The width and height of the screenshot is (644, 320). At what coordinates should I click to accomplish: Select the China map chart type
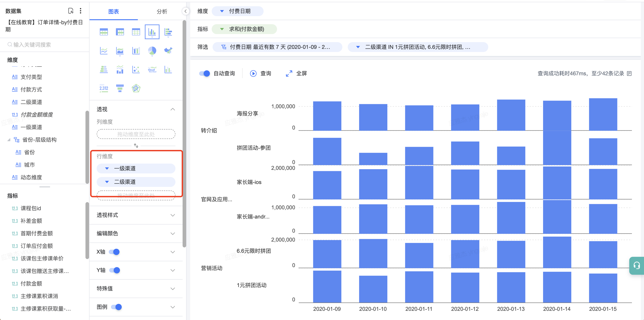168,51
